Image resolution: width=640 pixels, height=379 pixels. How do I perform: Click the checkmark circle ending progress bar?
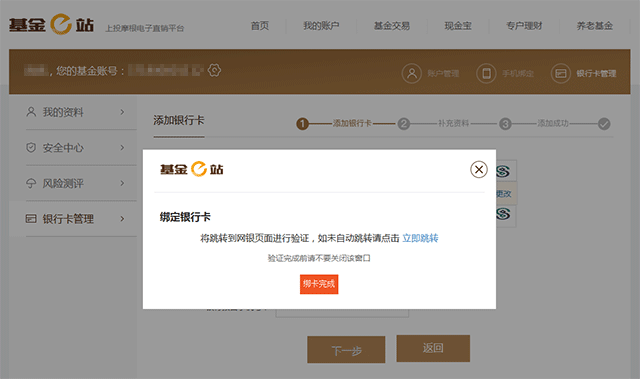[604, 124]
